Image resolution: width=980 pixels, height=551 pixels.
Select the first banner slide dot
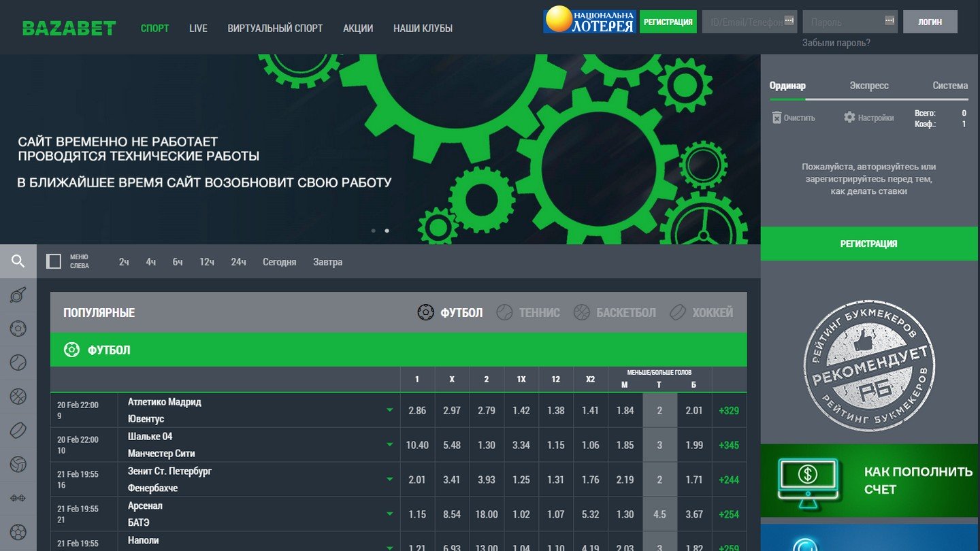point(373,231)
